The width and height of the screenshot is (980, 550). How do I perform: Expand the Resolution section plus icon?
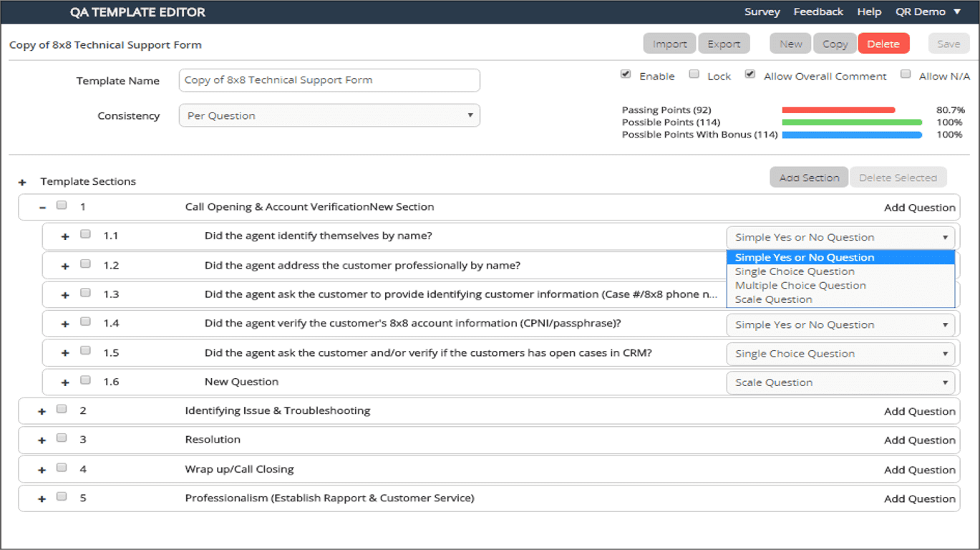pos(42,440)
